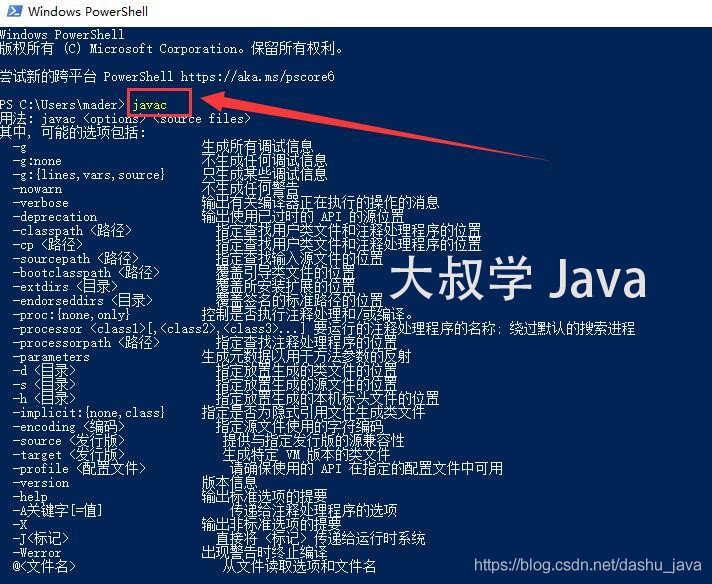Click the -encoding <编码> option

pyautogui.click(x=69, y=426)
